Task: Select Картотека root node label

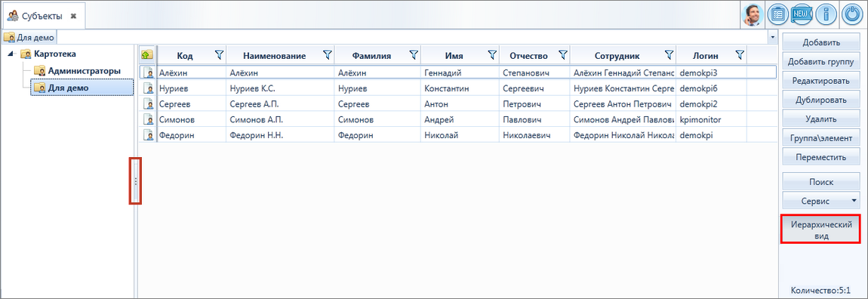Action: click(55, 54)
